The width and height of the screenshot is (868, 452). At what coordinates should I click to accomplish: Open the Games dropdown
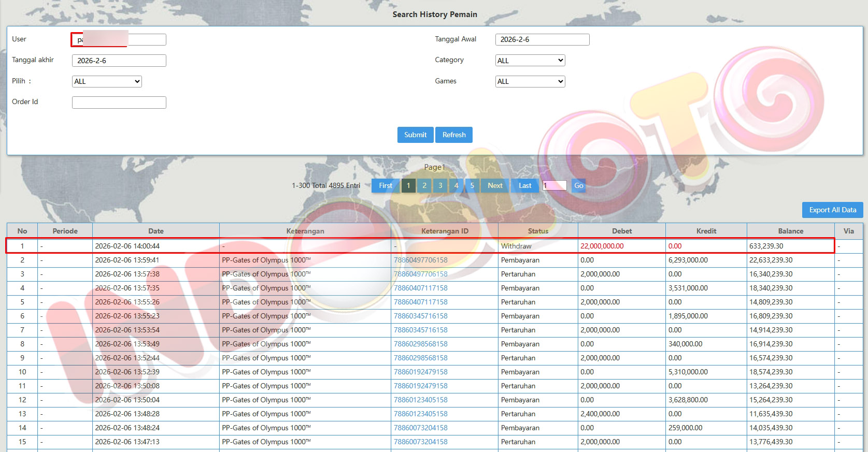pos(530,81)
